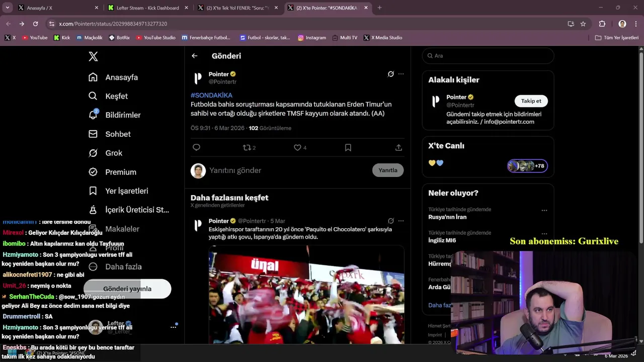
Task: Open tab search dropdown arrow
Action: [x=8, y=8]
